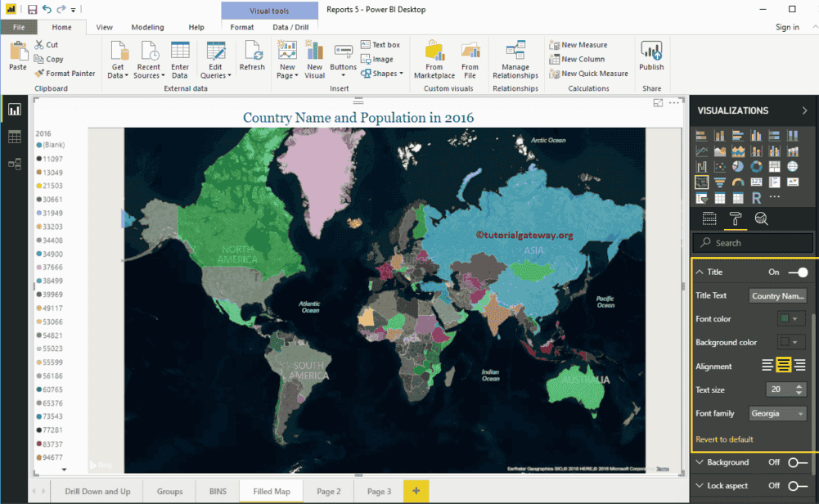Image resolution: width=819 pixels, height=504 pixels.
Task: Open the Page 2 tab
Action: pos(329,491)
